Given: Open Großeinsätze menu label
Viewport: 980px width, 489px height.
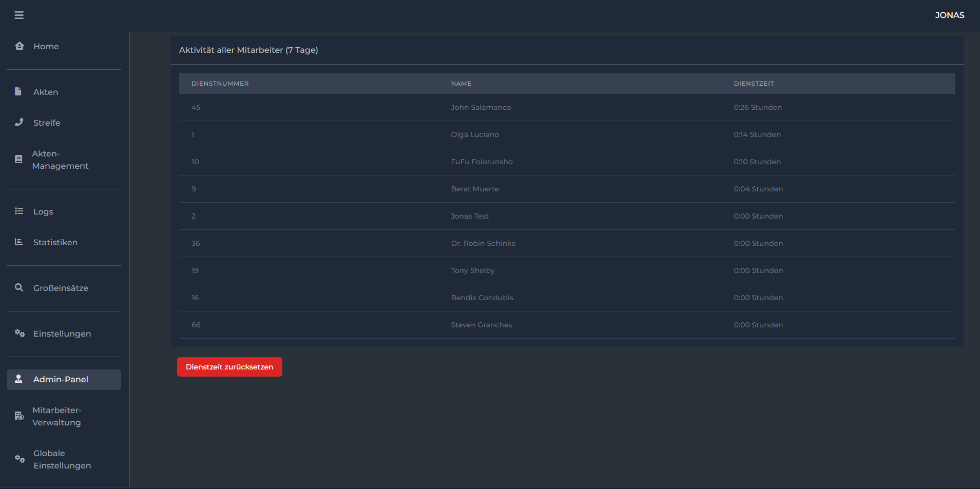Looking at the screenshot, I should tap(61, 288).
